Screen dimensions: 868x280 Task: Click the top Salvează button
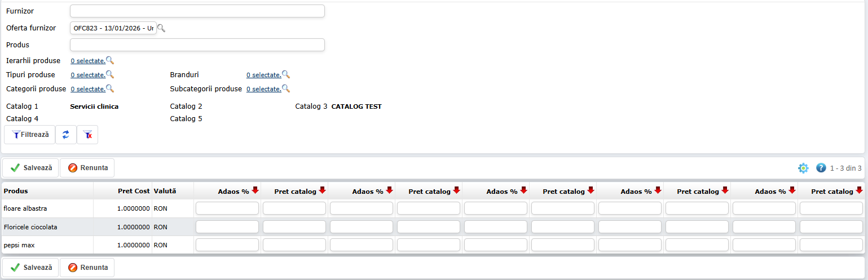point(31,168)
